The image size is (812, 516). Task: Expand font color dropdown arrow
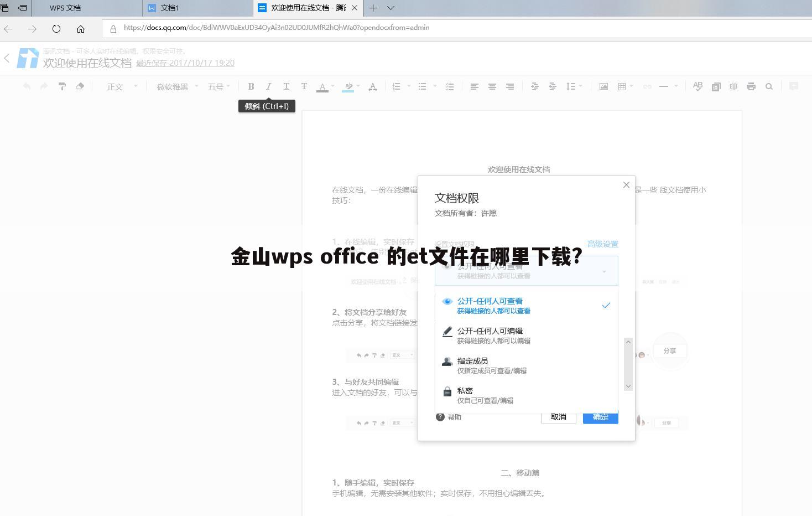332,86
